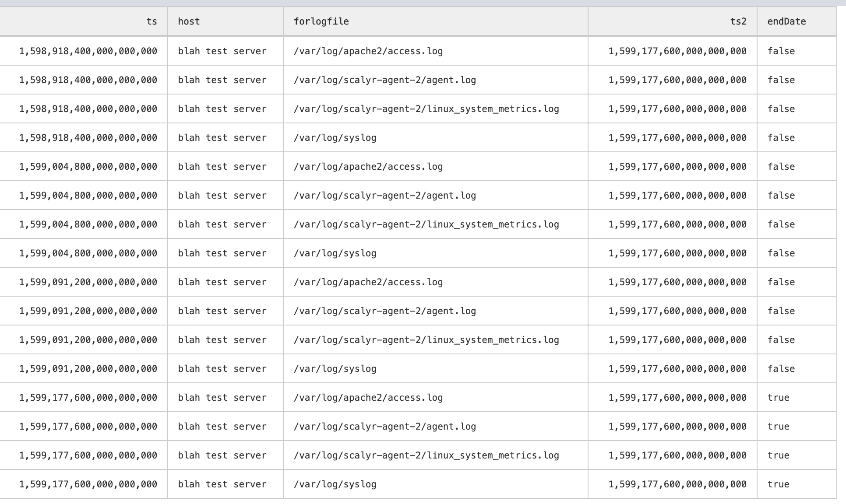This screenshot has width=846, height=504.
Task: Click 'false' in 1,598,918,400 syslog row
Action: click(x=781, y=138)
